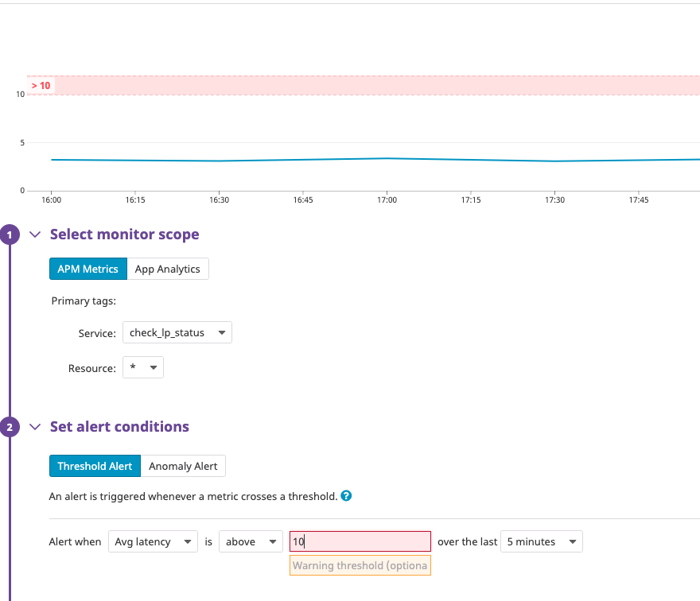Select the APM Metrics tab
The height and width of the screenshot is (601, 700).
pyautogui.click(x=87, y=269)
